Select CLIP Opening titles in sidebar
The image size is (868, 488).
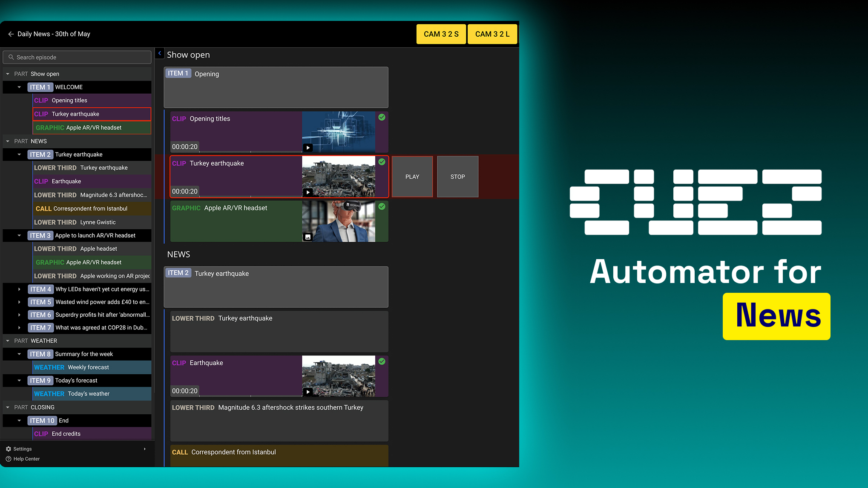(x=92, y=101)
